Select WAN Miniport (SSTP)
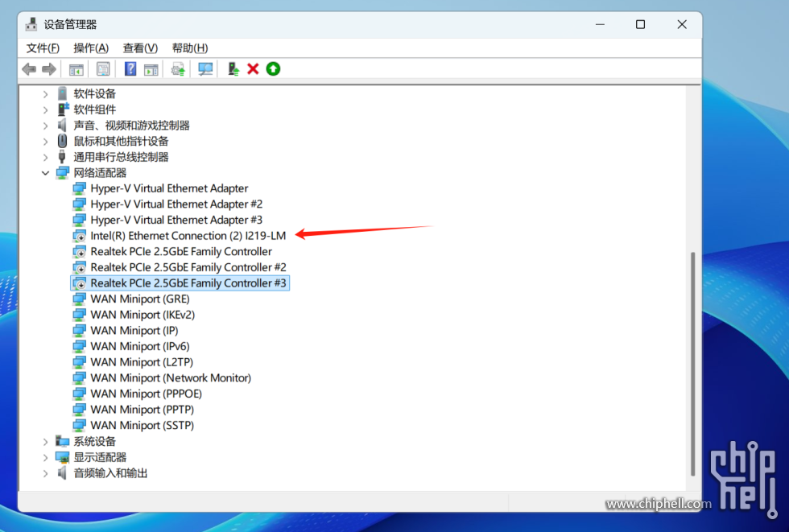Image resolution: width=789 pixels, height=532 pixels. 143,426
